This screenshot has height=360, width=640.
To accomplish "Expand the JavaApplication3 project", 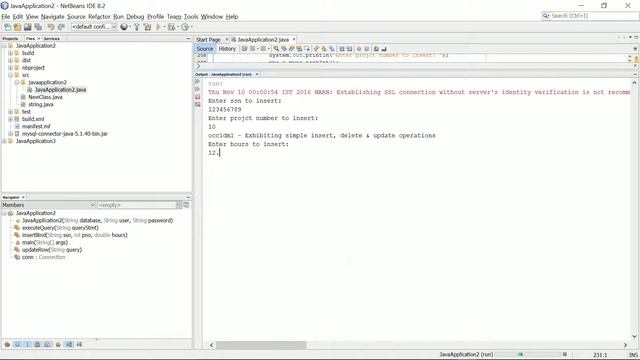I will [x=4, y=141].
